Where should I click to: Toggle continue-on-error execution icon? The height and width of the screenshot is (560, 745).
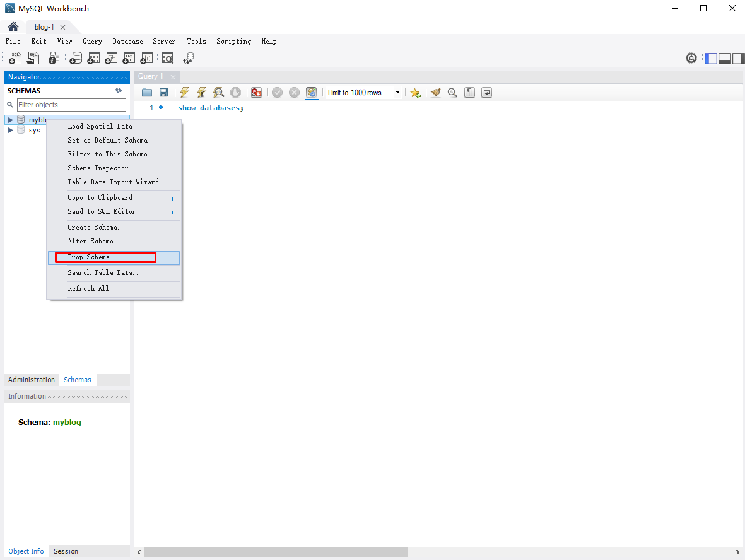[257, 93]
